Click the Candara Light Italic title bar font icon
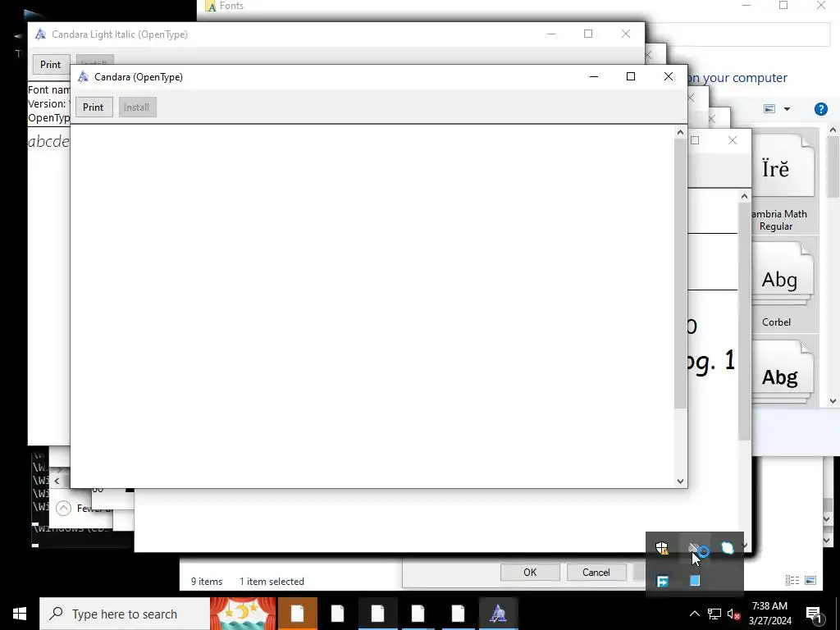Viewport: 840px width, 630px height. (40, 34)
